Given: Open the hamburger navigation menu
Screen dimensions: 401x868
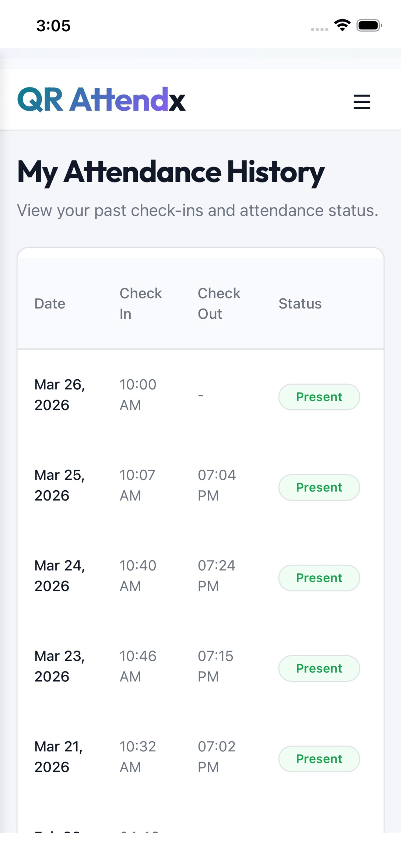Looking at the screenshot, I should [362, 102].
